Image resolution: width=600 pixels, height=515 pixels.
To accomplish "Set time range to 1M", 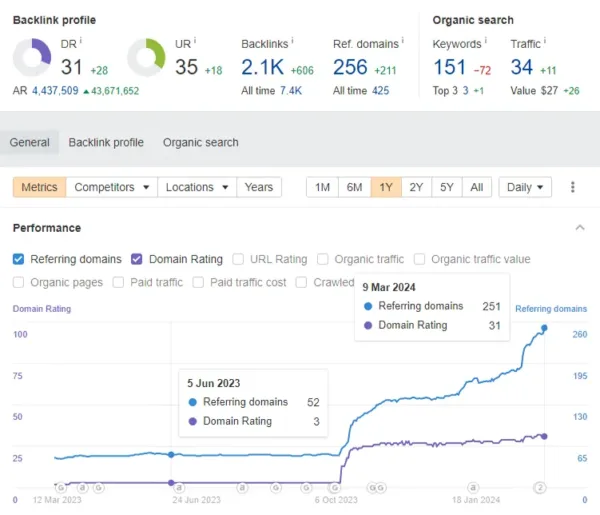I will pos(323,187).
